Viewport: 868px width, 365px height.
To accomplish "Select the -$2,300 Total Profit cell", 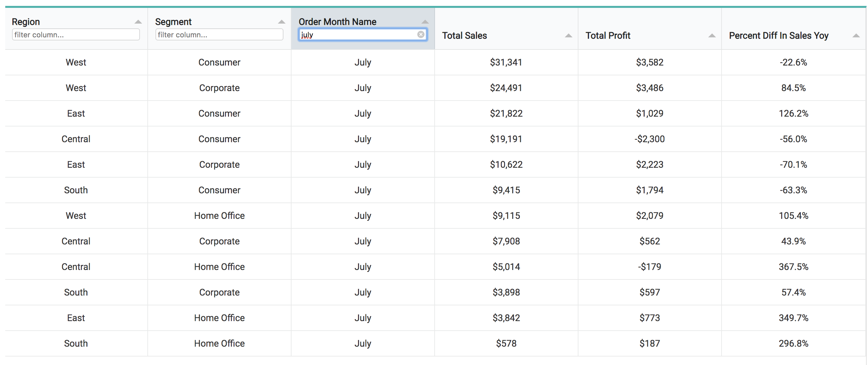I will click(649, 139).
